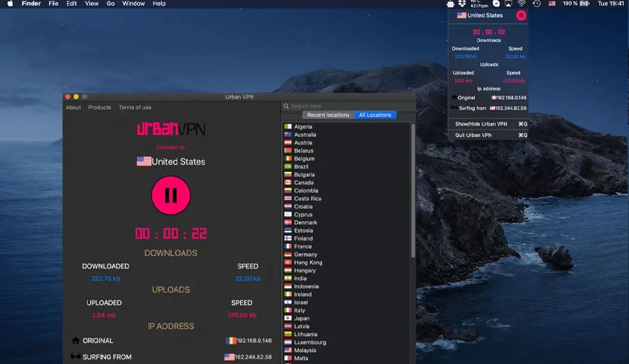Viewport: 629px width, 364px height.
Task: Click the search magnifier icon
Action: click(286, 106)
